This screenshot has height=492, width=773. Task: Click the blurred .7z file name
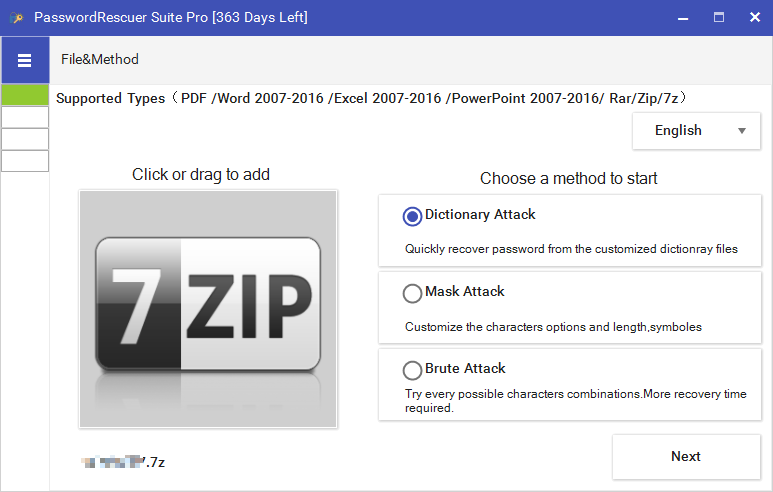pyautogui.click(x=123, y=462)
